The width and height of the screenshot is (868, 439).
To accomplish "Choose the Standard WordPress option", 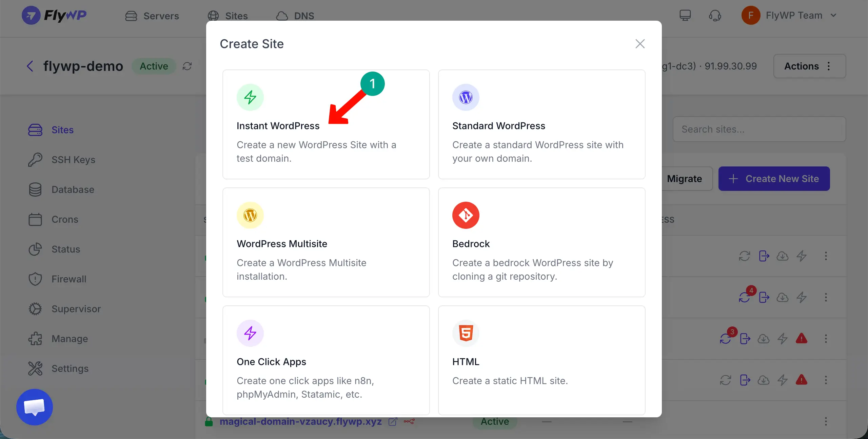I will (x=541, y=124).
